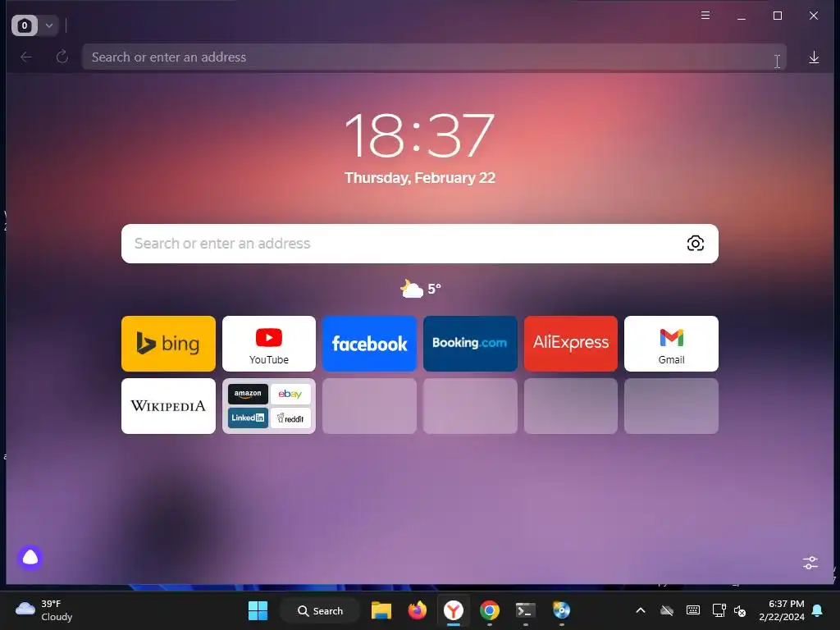Image resolution: width=840 pixels, height=630 pixels.
Task: Open the downloads icon in the toolbar
Action: (814, 57)
